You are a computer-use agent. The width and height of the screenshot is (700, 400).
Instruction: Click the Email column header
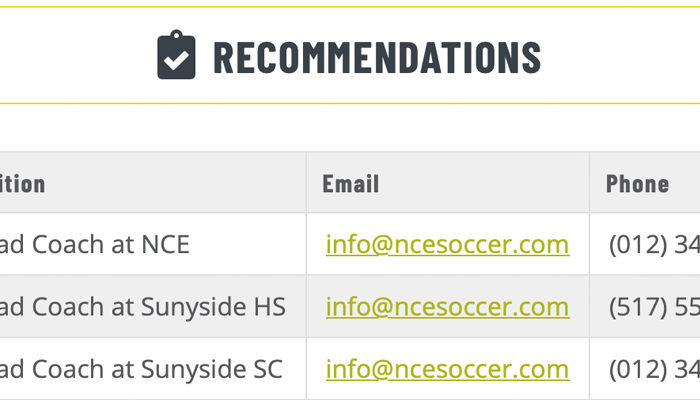pyautogui.click(x=351, y=183)
